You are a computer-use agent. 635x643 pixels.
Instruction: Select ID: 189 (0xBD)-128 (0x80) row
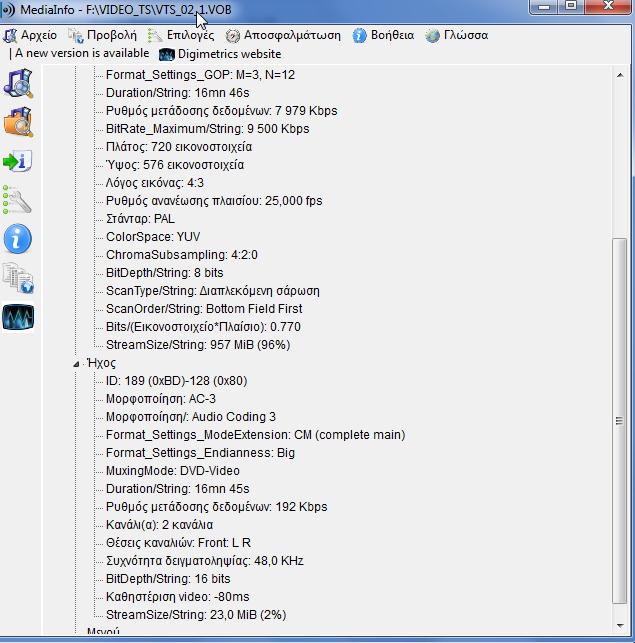[176, 381]
